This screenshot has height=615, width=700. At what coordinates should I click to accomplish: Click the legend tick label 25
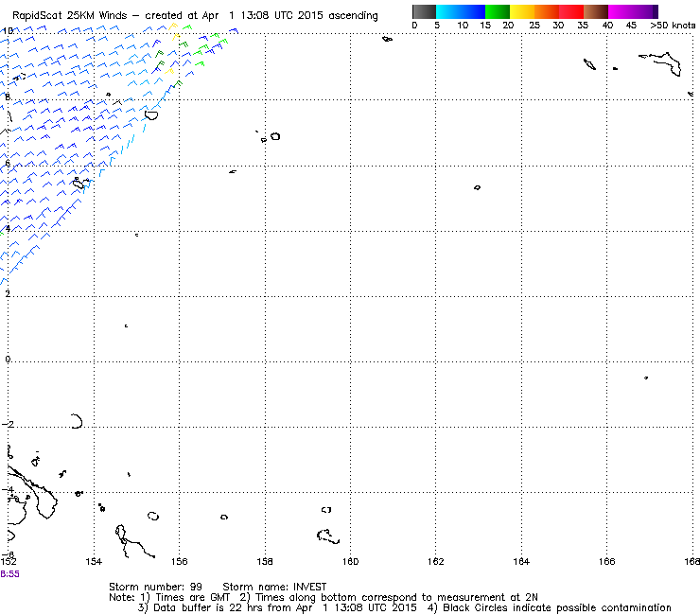(534, 26)
